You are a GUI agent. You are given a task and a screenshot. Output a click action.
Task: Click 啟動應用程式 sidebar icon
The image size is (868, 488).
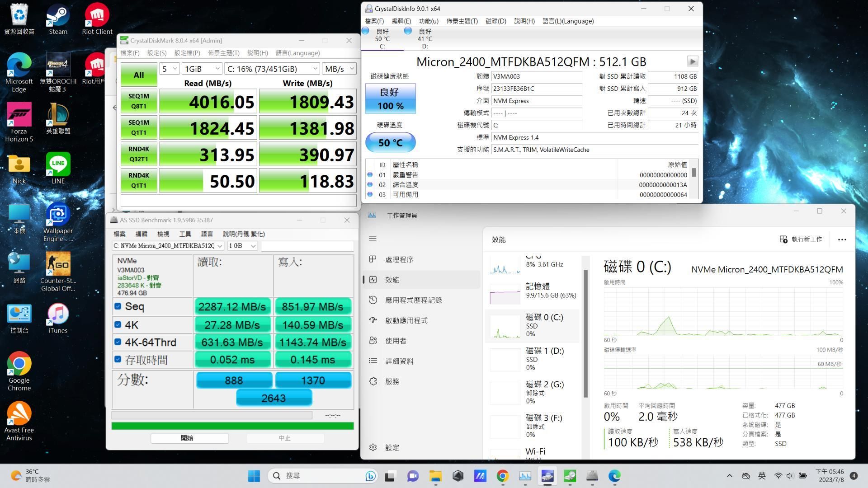(x=373, y=320)
